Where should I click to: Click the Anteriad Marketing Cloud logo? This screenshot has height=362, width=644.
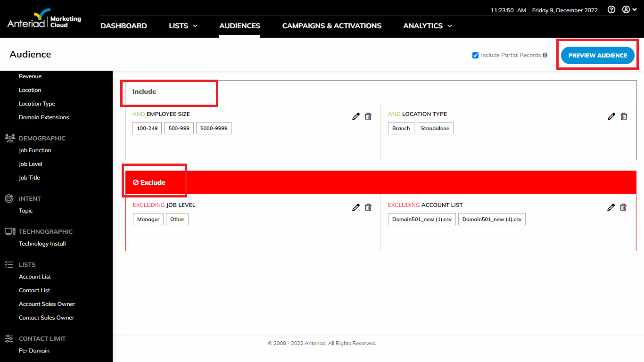(44, 19)
